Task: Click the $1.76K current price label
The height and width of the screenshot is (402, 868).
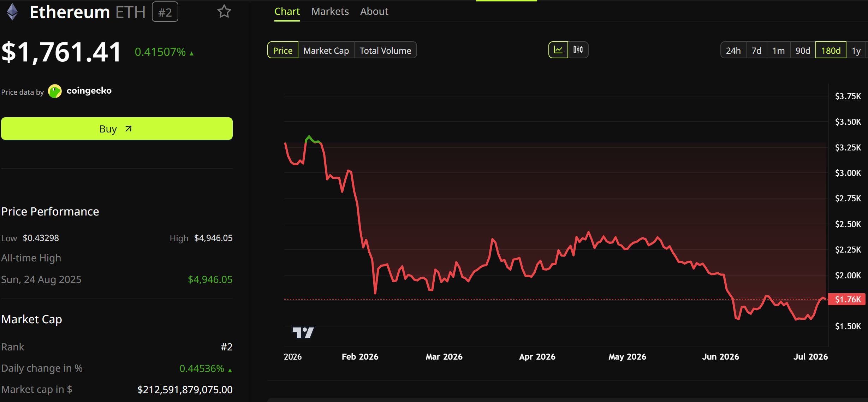Action: click(847, 299)
